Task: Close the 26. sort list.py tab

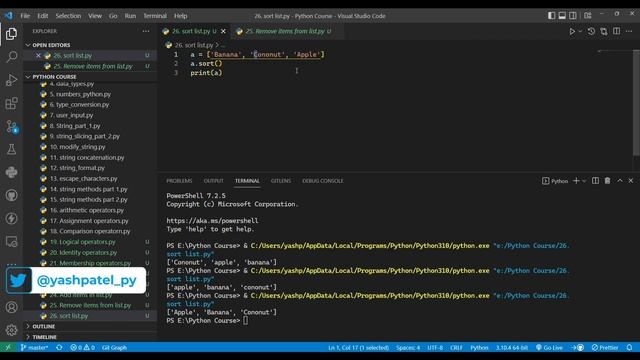Action: 223,31
